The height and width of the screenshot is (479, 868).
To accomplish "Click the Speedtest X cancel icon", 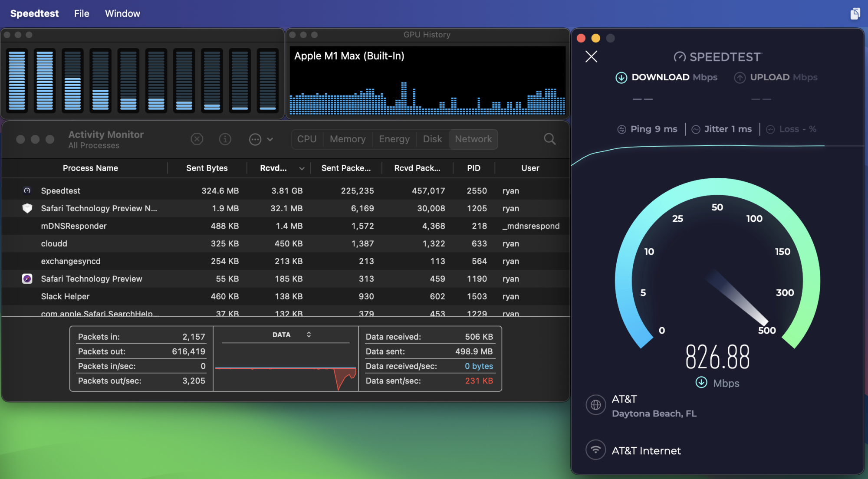I will point(591,56).
